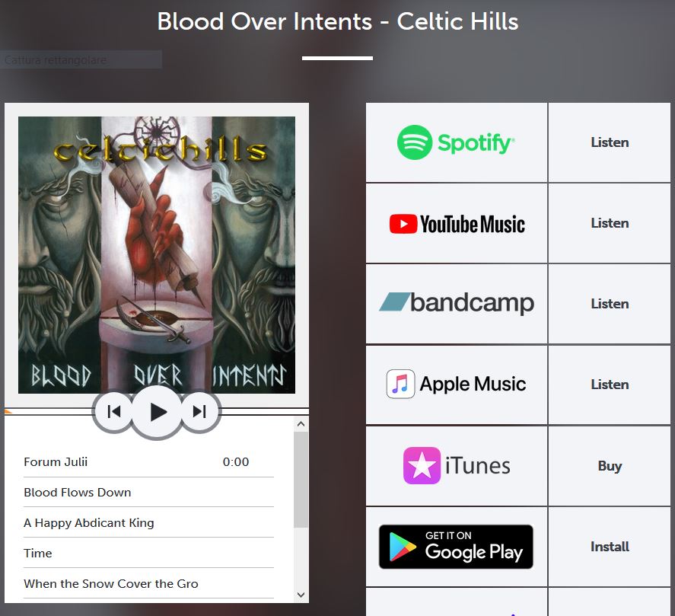The image size is (675, 616).
Task: Click the track list scroll-up arrow
Action: pos(301,424)
